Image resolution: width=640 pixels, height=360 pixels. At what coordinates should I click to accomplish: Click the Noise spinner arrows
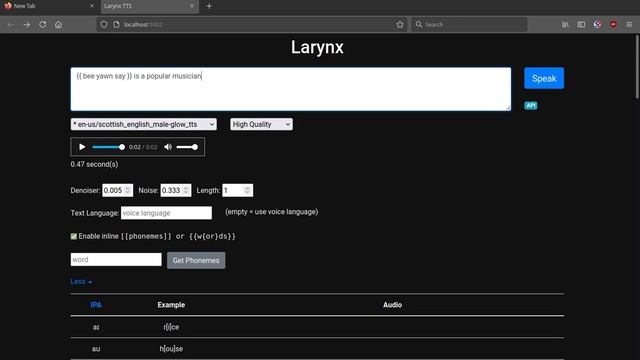[186, 190]
